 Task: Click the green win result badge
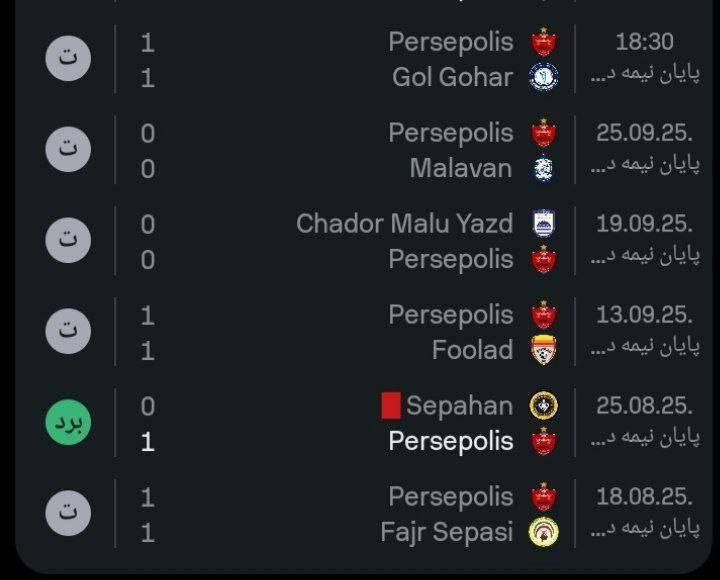click(x=68, y=423)
